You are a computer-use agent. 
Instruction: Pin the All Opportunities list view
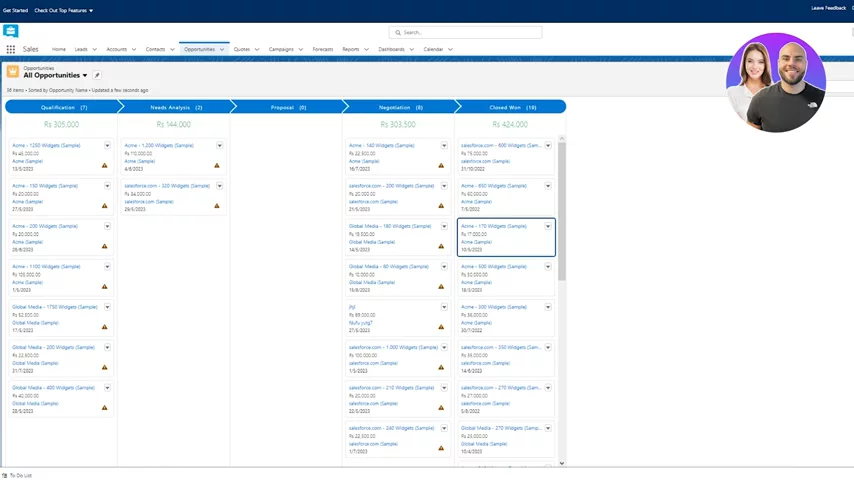pos(97,75)
